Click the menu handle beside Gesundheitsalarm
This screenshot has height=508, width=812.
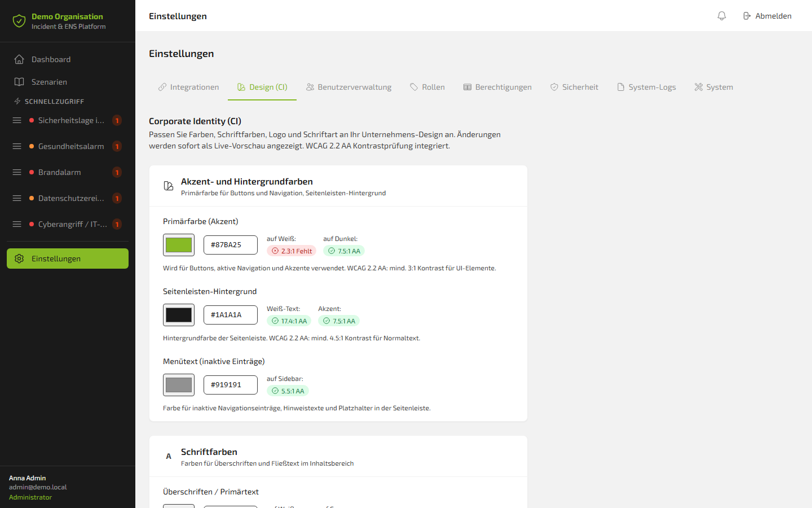pos(17,146)
